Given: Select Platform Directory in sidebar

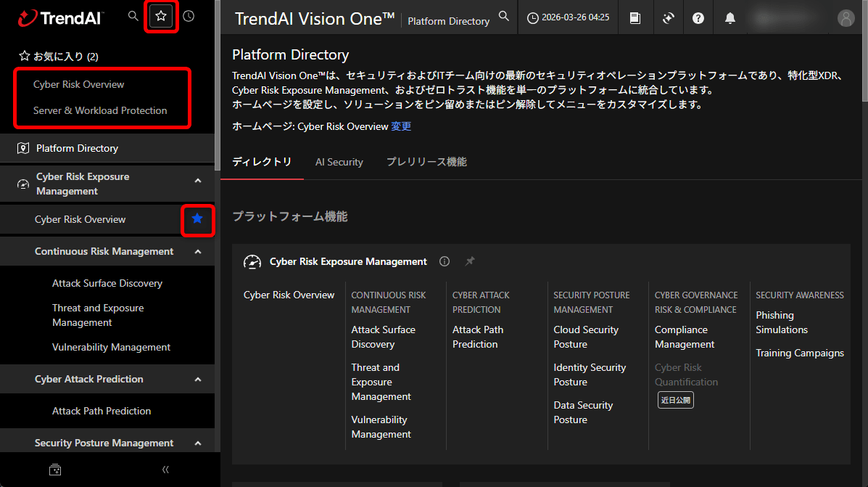Looking at the screenshot, I should (107, 148).
